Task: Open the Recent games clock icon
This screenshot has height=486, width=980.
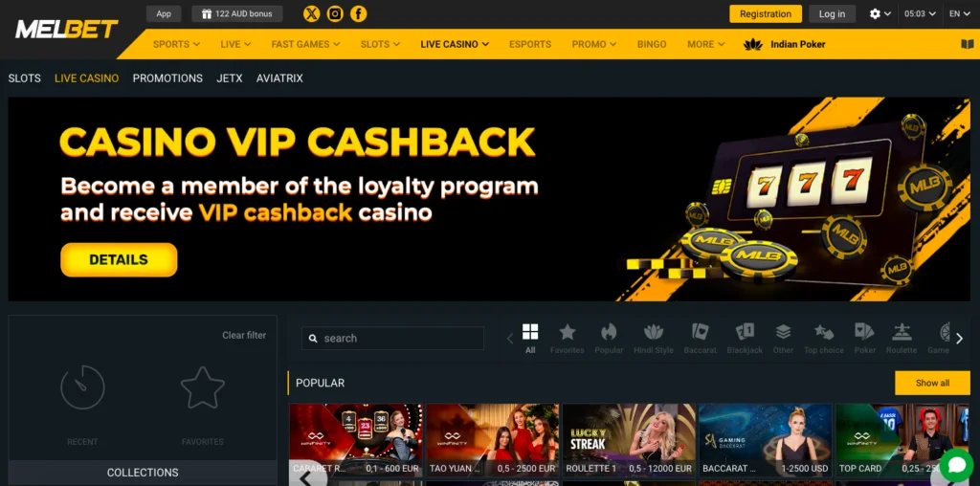Action: pos(82,387)
